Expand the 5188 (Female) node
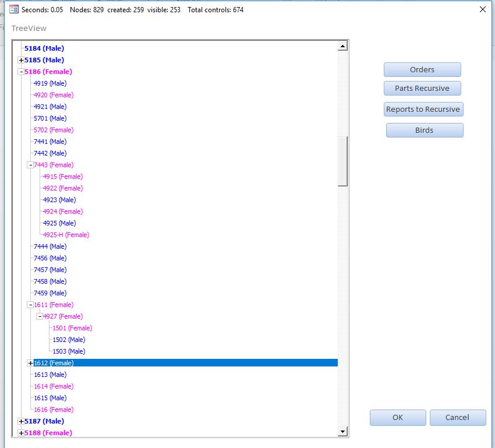 [21, 433]
